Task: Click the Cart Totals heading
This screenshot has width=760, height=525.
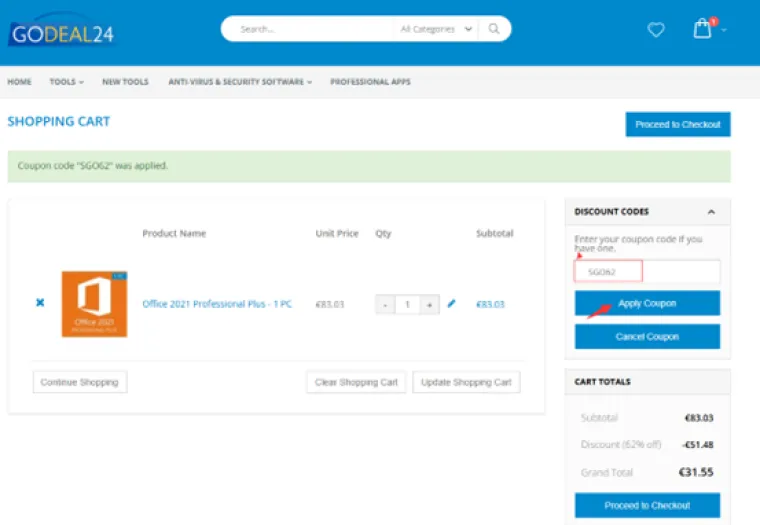Action: [602, 382]
